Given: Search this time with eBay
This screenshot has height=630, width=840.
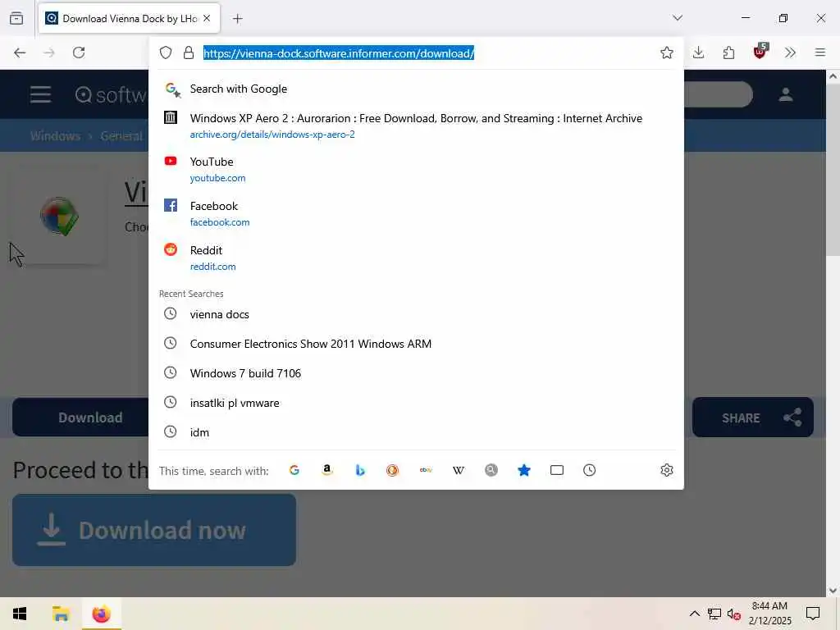Looking at the screenshot, I should coord(426,470).
